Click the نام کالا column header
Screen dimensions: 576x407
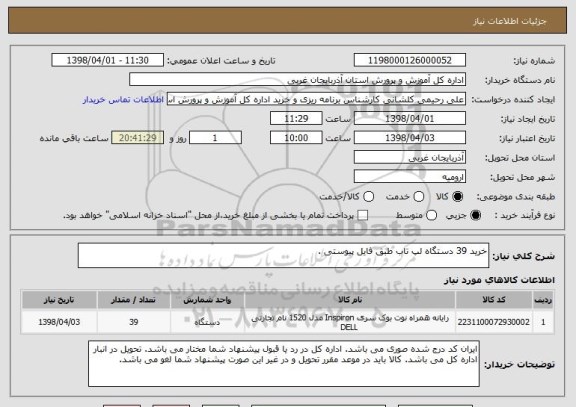coord(350,300)
